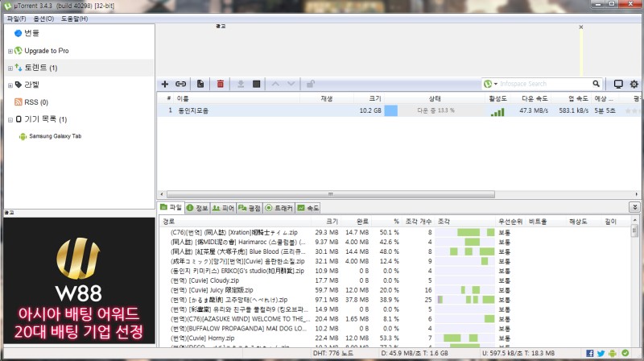644x361 pixels.
Task: Expand the 라벨 tree node
Action: tap(10, 85)
